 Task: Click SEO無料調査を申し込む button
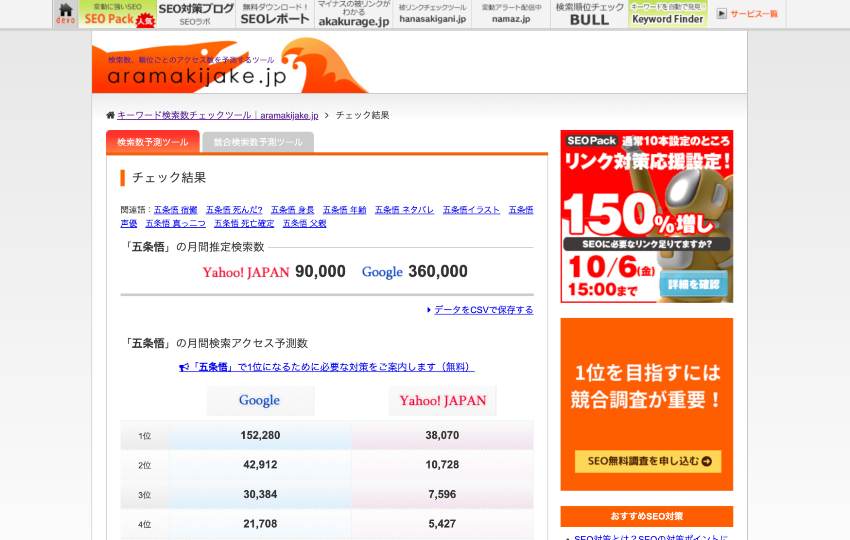pos(648,461)
